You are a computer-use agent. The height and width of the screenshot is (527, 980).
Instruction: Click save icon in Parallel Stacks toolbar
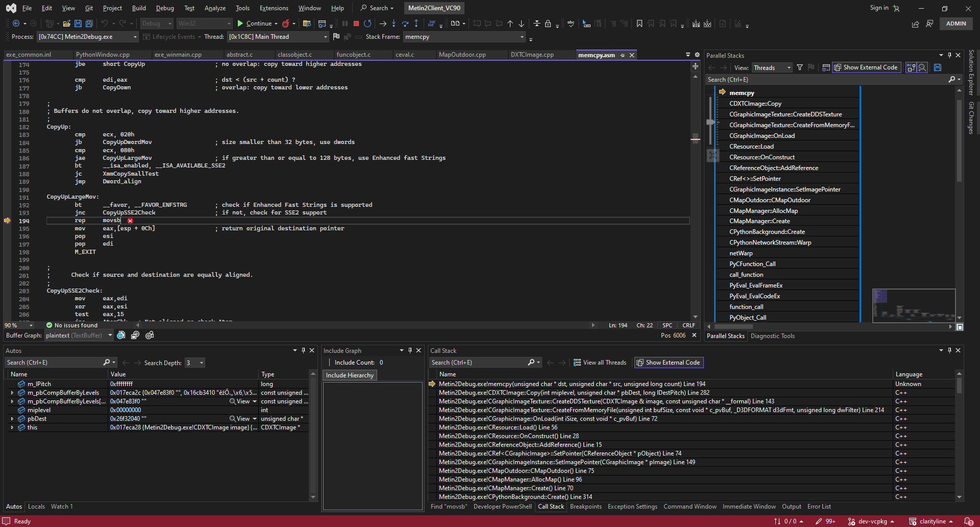tap(938, 67)
